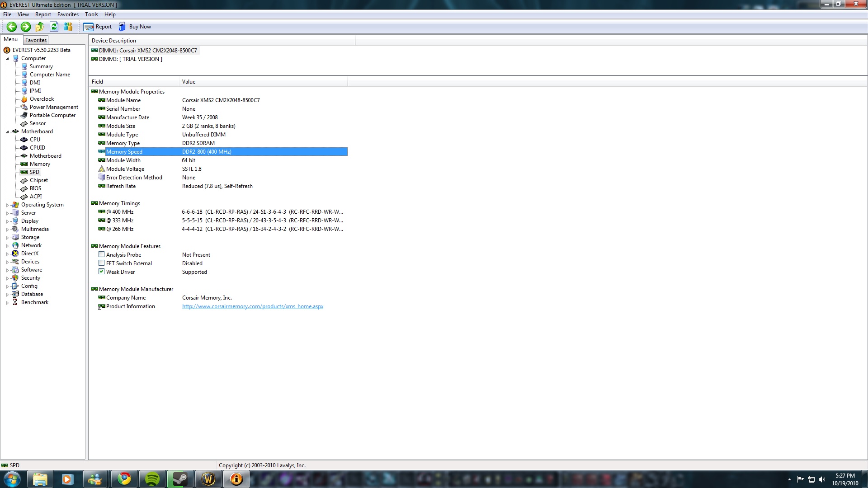Open the Benchmark hourglass icon
Viewport: 868px width, 488px height.
(15, 302)
